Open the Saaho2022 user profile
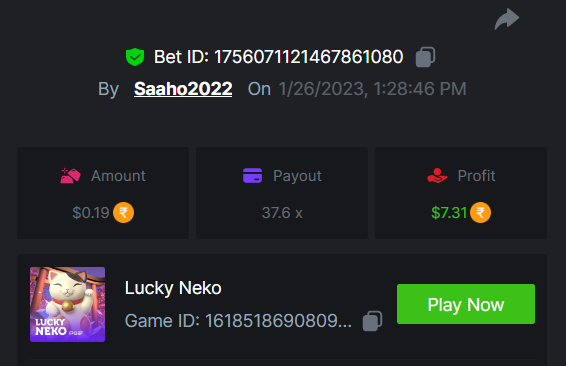Viewport: 566px width, 366px height. 183,89
